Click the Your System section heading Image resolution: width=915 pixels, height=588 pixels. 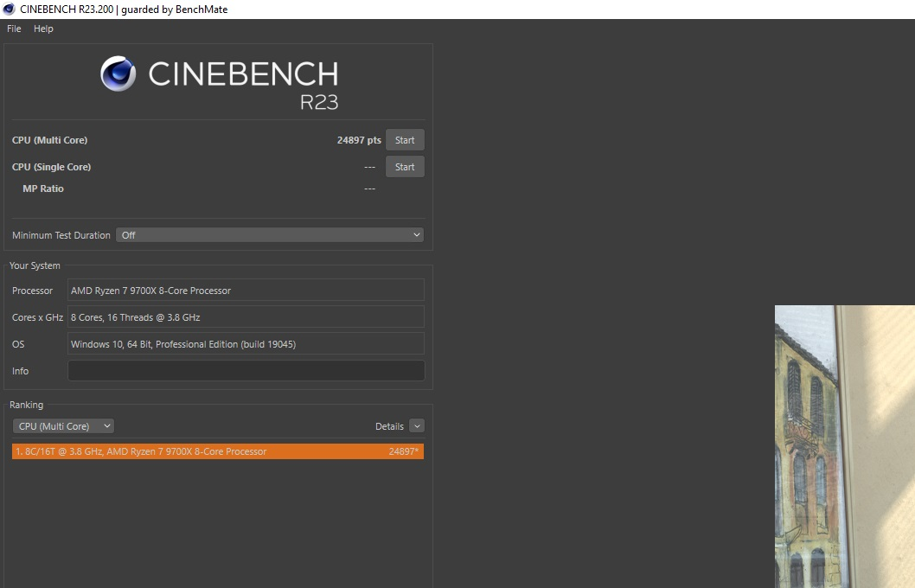click(35, 265)
